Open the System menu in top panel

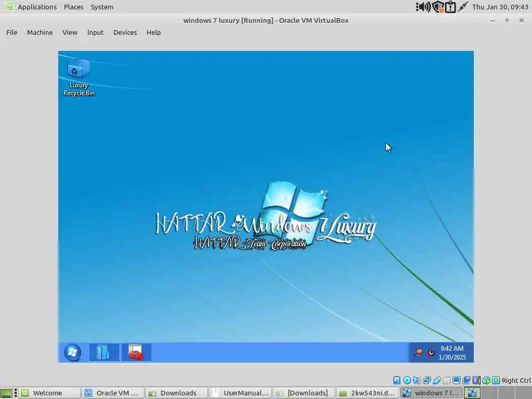tap(102, 7)
